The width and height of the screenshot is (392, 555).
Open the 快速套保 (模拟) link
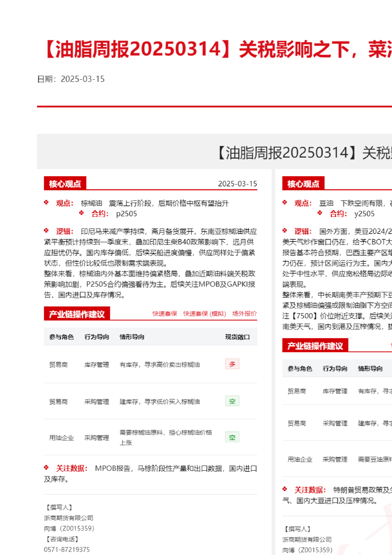205,314
